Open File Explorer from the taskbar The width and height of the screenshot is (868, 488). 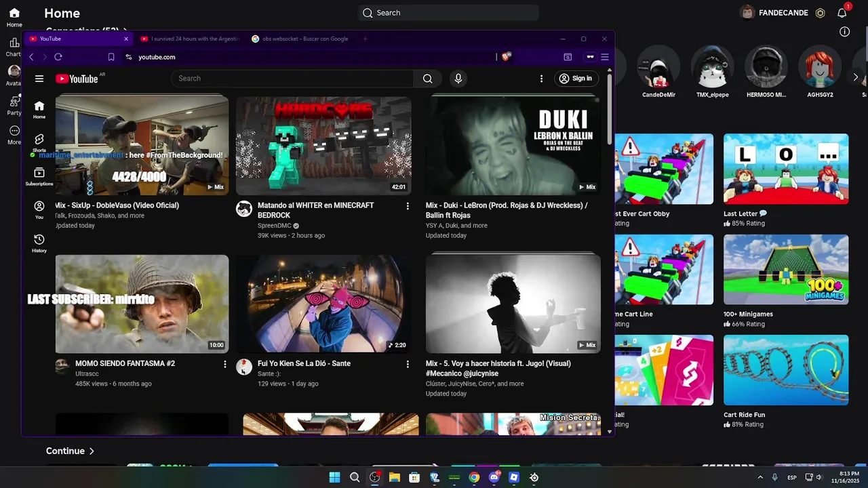click(394, 477)
